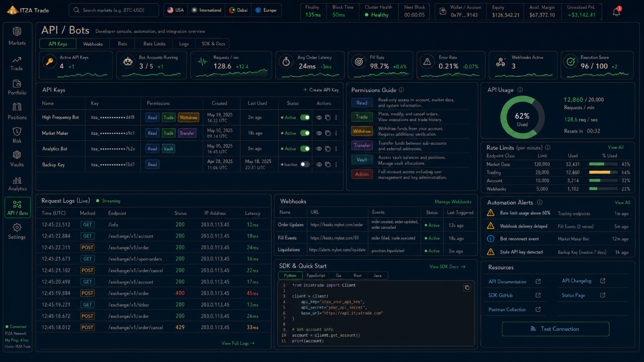
Task: Click the Market Data usage bar
Action: pos(603,164)
